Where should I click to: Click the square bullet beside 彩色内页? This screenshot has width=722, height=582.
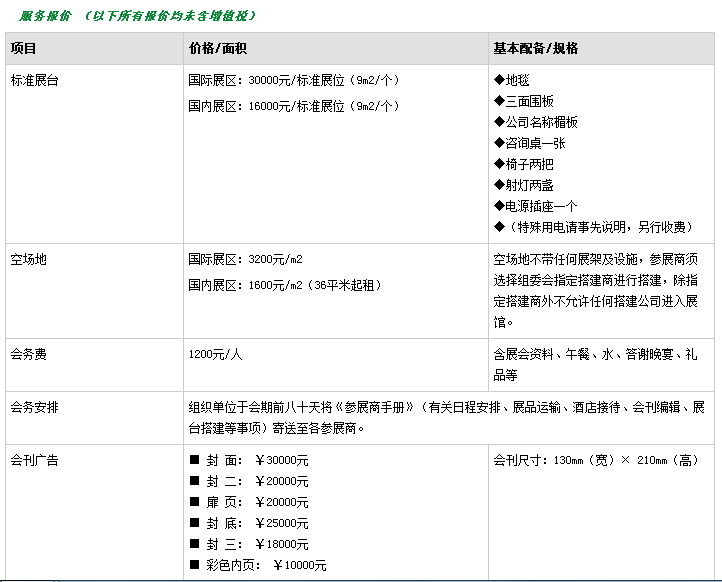195,566
